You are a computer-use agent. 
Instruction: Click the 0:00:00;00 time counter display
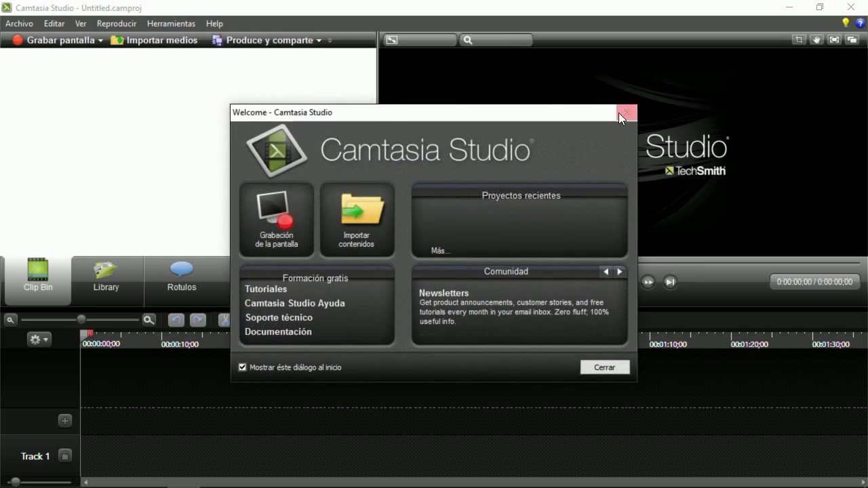coord(815,281)
